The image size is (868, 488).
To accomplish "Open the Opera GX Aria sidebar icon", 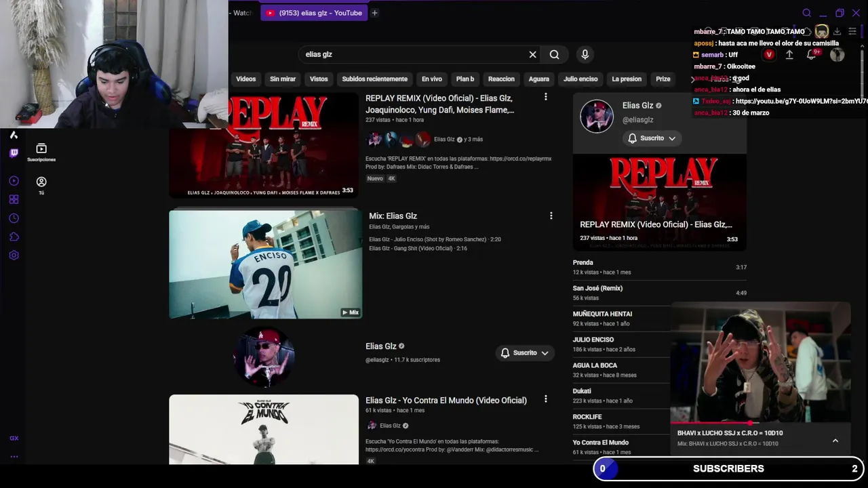I will pyautogui.click(x=14, y=135).
